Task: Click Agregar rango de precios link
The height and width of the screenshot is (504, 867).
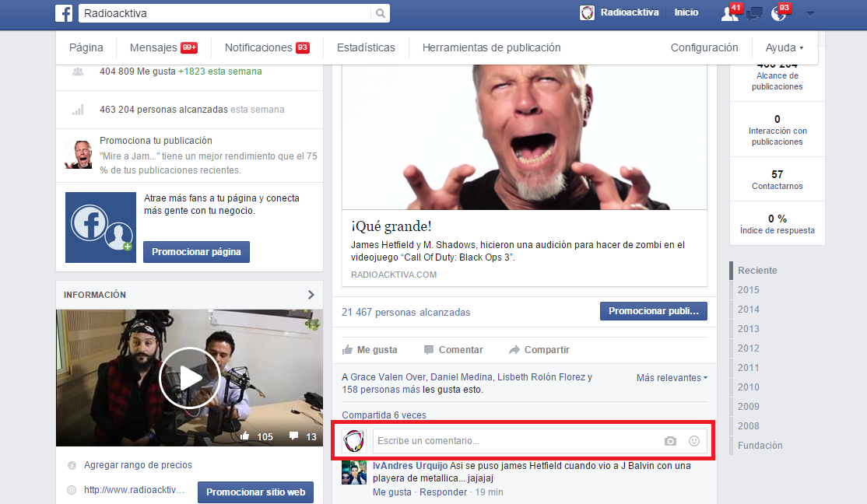Action: (139, 465)
